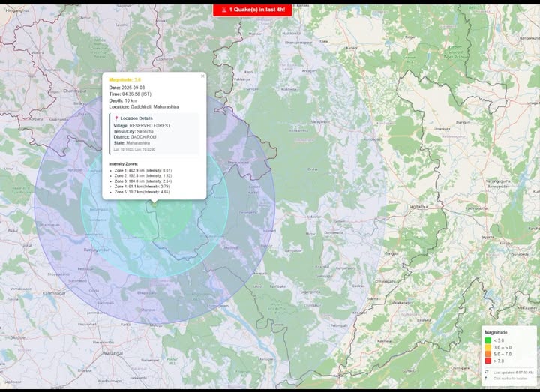
Task: Click the marker pin icon in legend
Action: coord(486,379)
